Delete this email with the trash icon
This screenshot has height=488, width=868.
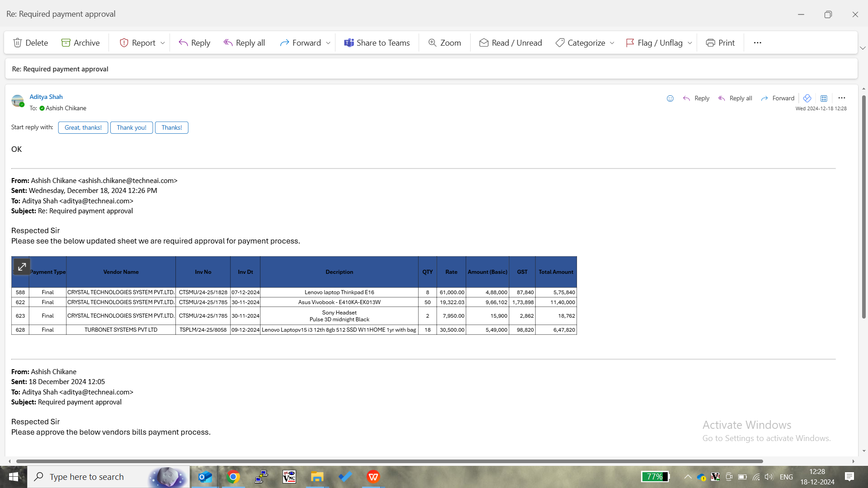[30, 43]
